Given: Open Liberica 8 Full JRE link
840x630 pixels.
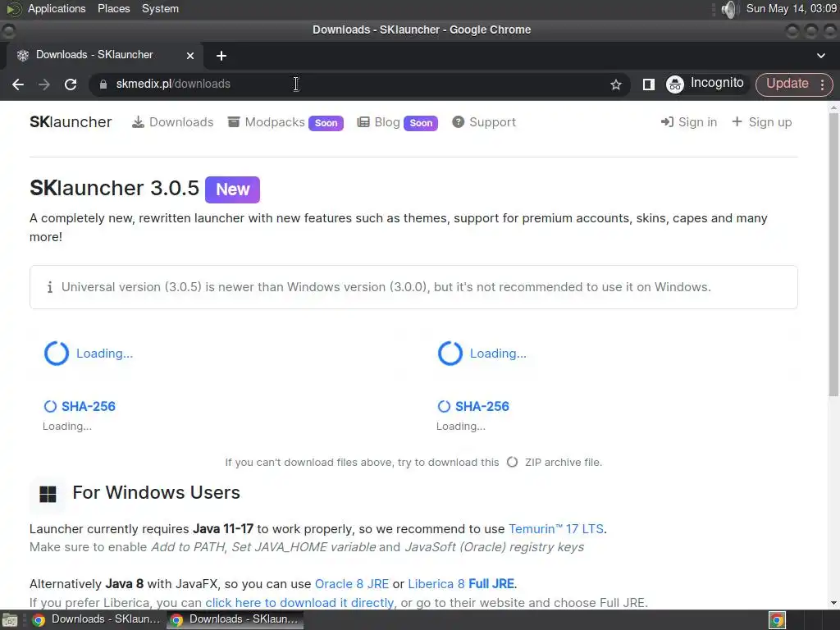Looking at the screenshot, I should click(461, 584).
